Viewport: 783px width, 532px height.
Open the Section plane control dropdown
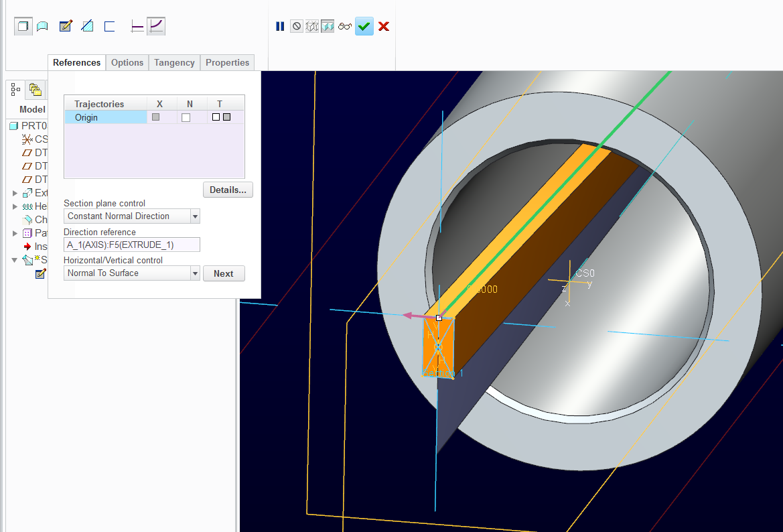[194, 216]
